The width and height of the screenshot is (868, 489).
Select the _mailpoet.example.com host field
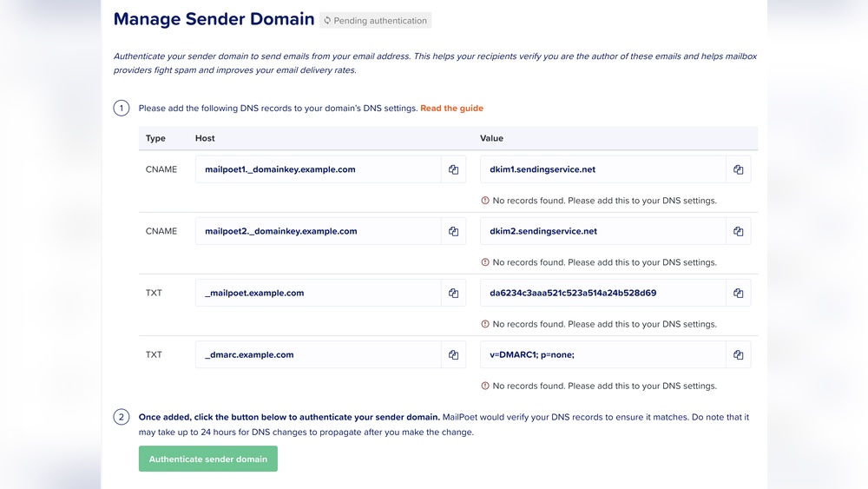319,293
